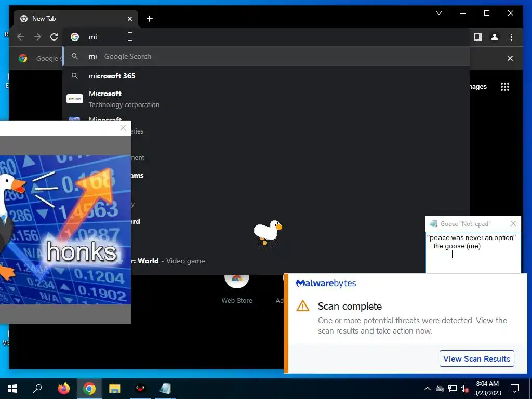The width and height of the screenshot is (532, 399).
Task: Open Chrome three-dot menu
Action: point(511,37)
